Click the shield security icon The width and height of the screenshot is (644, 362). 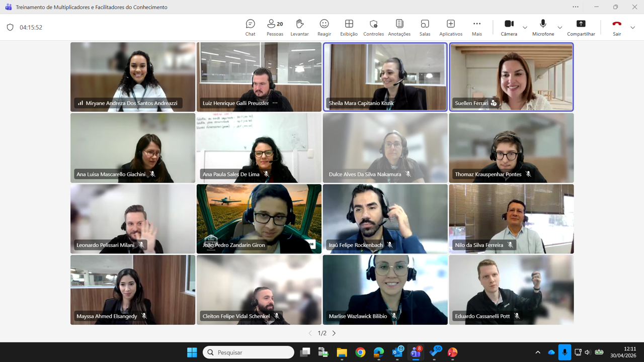pos(10,27)
